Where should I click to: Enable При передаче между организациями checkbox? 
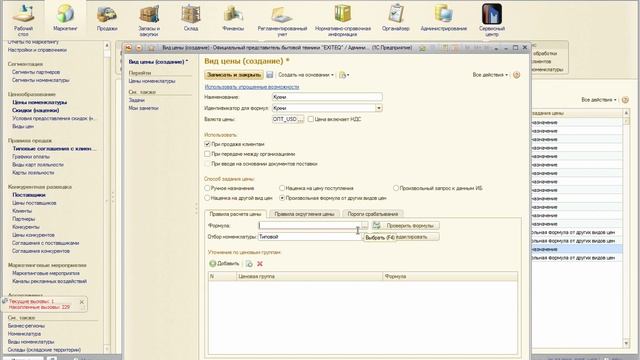(x=207, y=154)
